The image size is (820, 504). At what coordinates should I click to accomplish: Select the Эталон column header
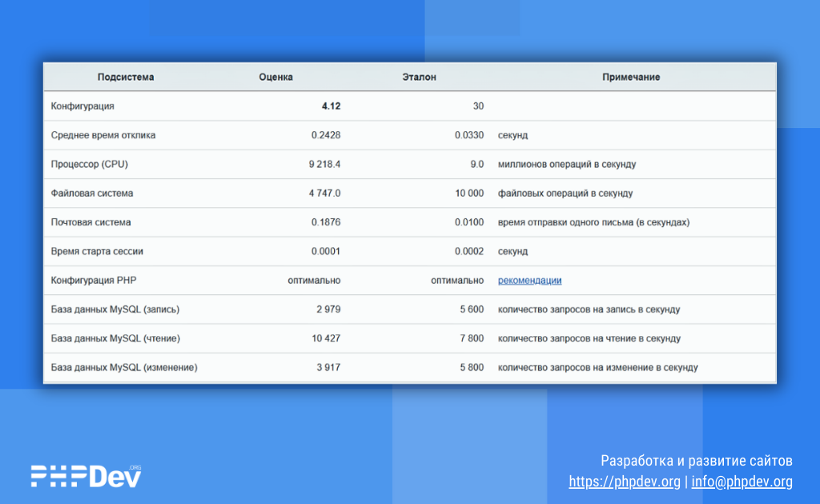tap(419, 78)
